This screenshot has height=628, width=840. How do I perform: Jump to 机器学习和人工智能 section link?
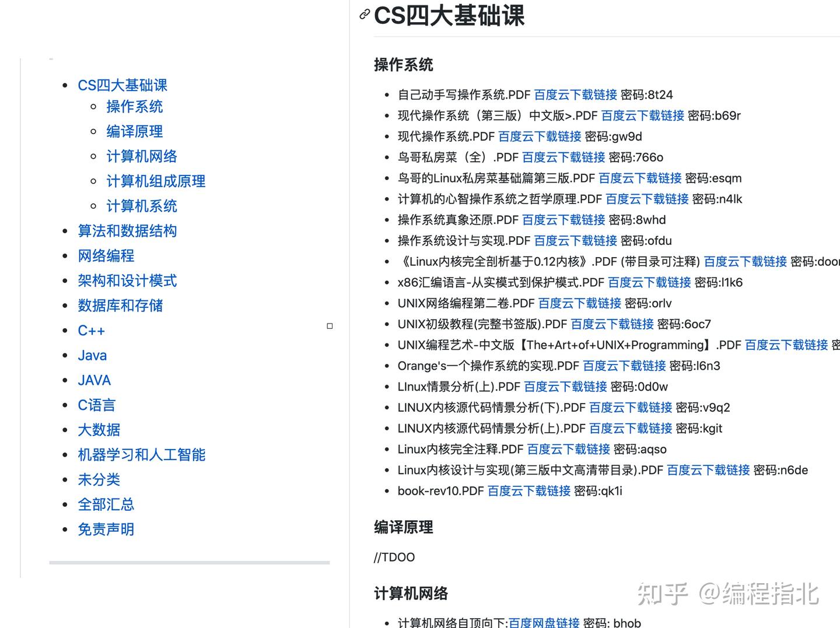point(142,455)
